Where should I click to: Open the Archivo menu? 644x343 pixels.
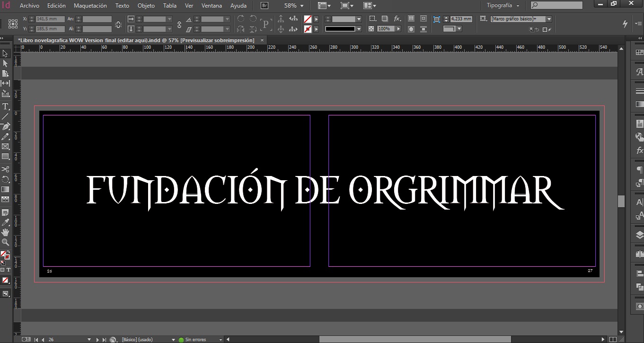29,6
